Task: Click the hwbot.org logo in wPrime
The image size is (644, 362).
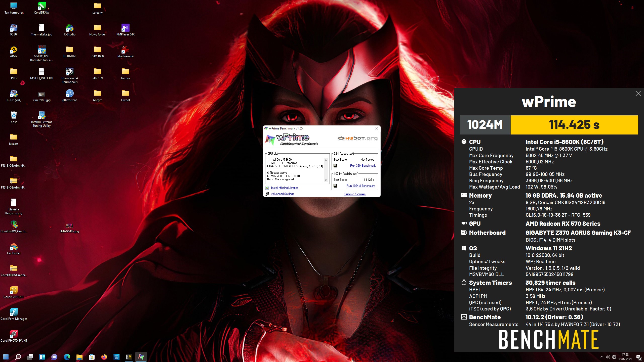Action: tap(357, 138)
